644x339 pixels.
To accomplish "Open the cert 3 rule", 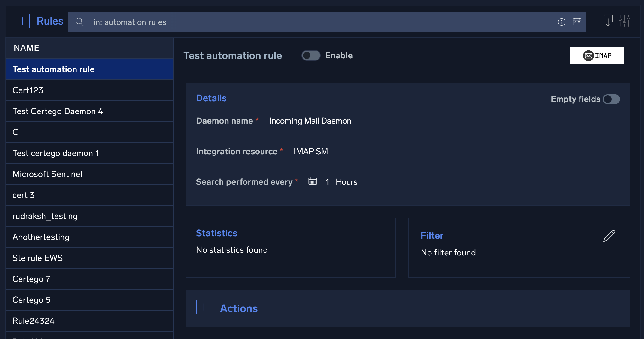I will pyautogui.click(x=90, y=195).
